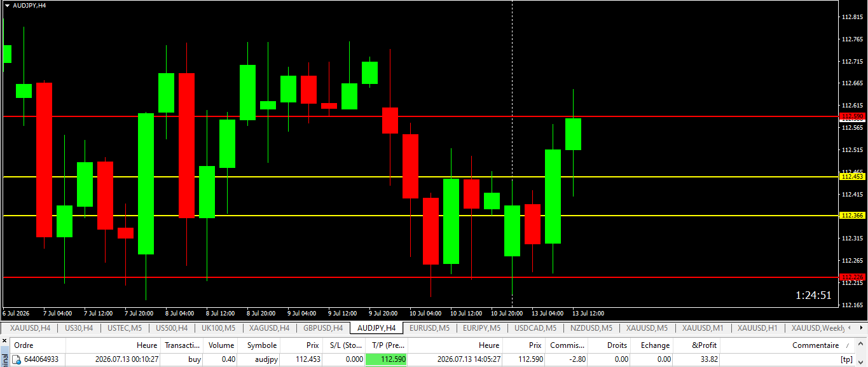Click the red 112.590 price label
Image resolution: width=868 pixels, height=367 pixels.
(x=852, y=116)
